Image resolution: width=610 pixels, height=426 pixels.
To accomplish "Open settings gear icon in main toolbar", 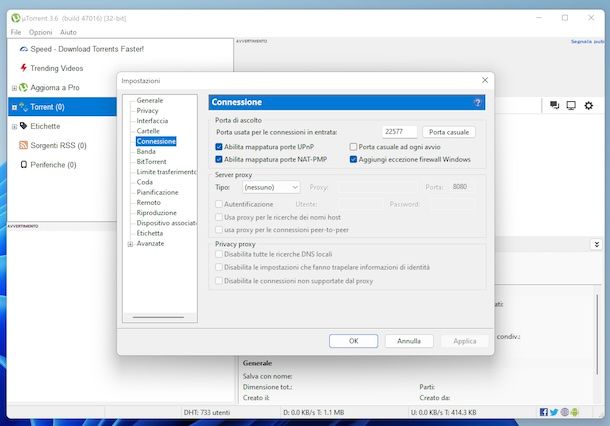I will pos(589,105).
